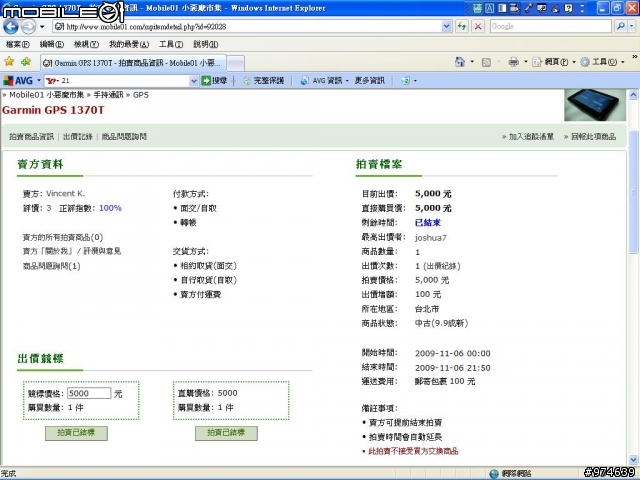Click the Google search box
640x480 pixels.
click(x=551, y=27)
